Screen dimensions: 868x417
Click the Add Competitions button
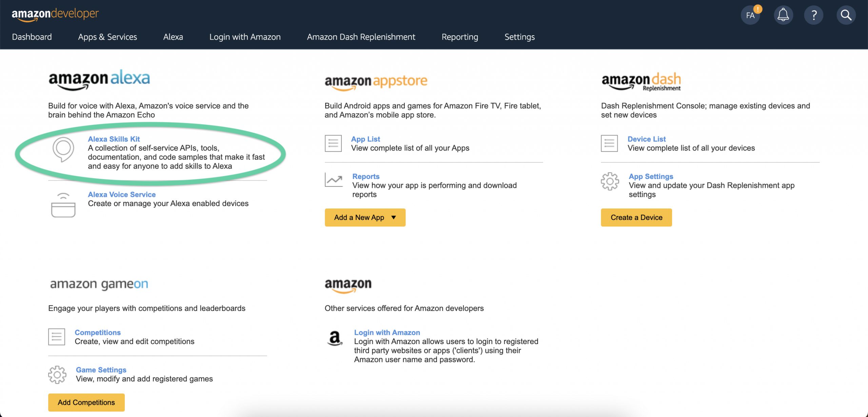click(x=86, y=402)
